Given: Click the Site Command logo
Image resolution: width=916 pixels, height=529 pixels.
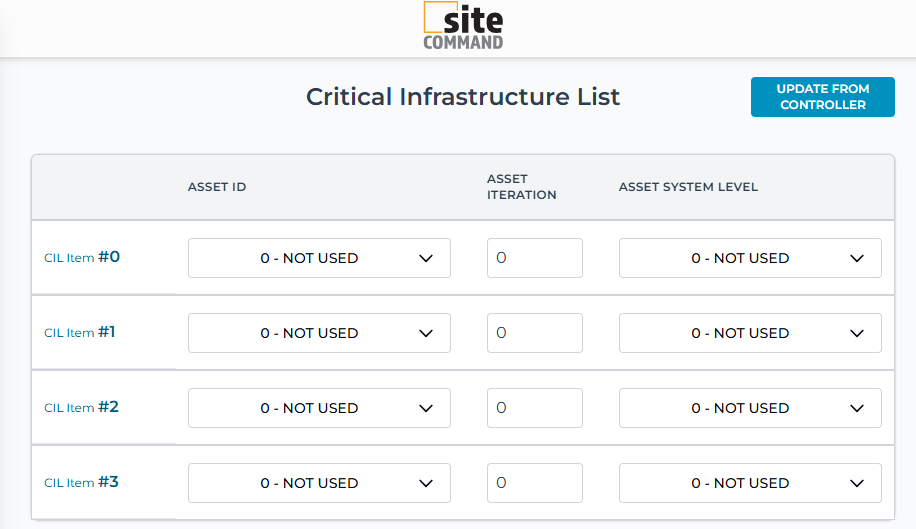Looking at the screenshot, I should point(463,27).
